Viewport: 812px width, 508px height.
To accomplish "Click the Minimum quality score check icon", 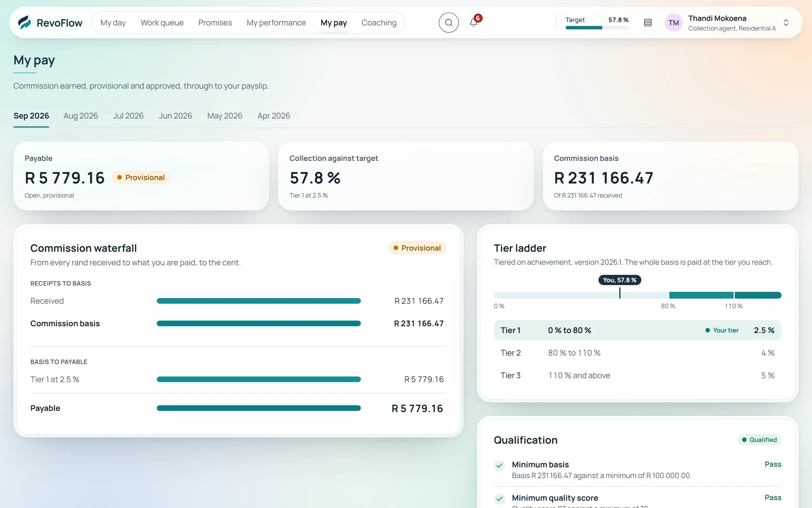I will (x=500, y=499).
